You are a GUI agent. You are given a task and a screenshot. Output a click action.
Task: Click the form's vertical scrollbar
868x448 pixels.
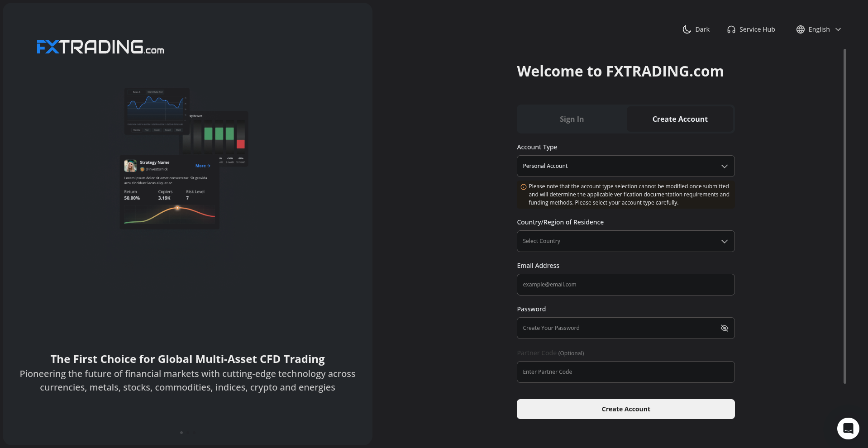[x=844, y=216]
